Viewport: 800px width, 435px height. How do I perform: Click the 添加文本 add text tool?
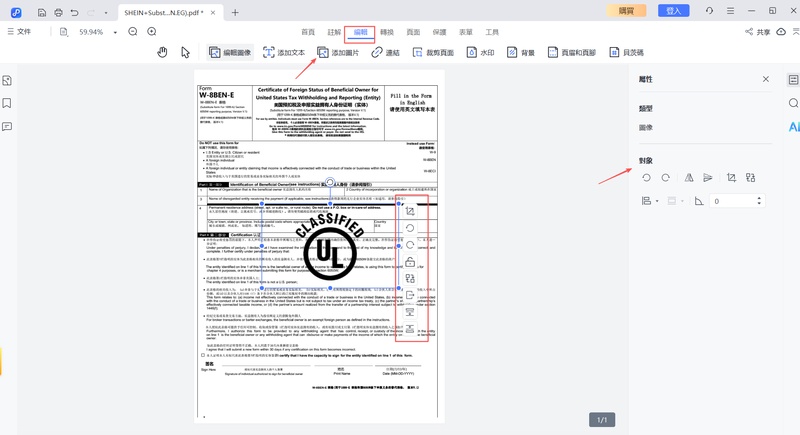tap(284, 52)
